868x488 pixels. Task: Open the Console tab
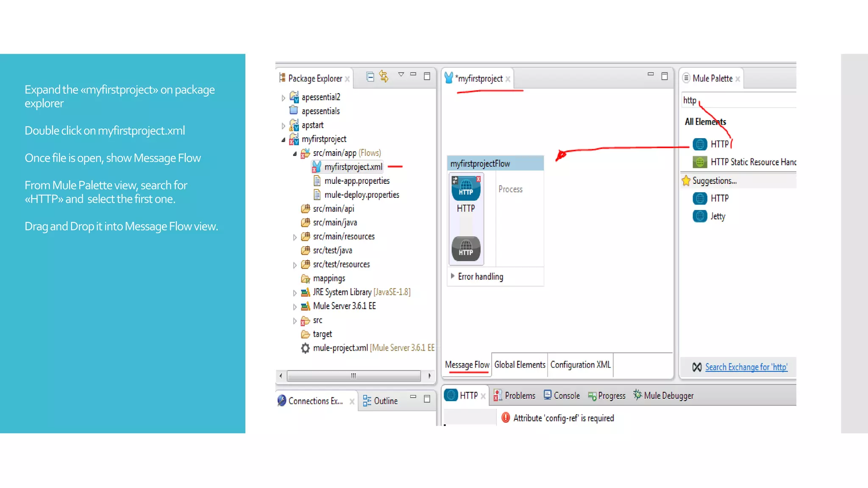pyautogui.click(x=562, y=396)
